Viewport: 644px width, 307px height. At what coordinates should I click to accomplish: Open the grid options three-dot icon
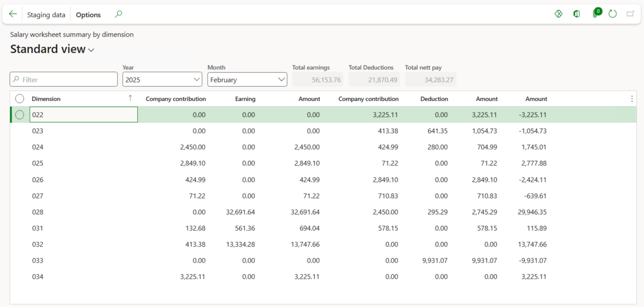(x=632, y=99)
